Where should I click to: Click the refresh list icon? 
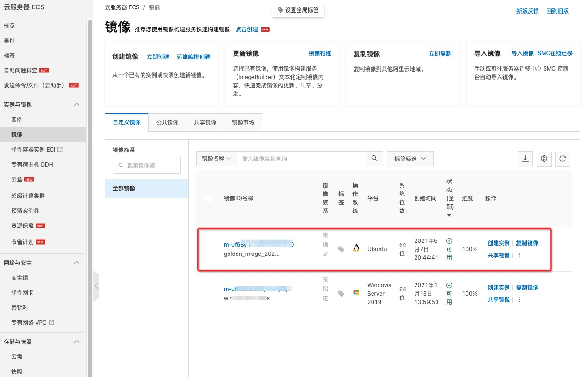pyautogui.click(x=563, y=159)
